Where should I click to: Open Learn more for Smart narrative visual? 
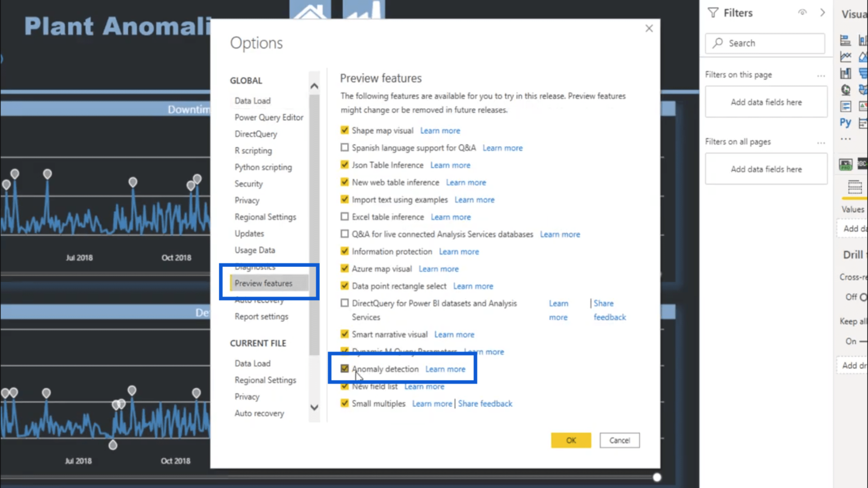coord(454,334)
